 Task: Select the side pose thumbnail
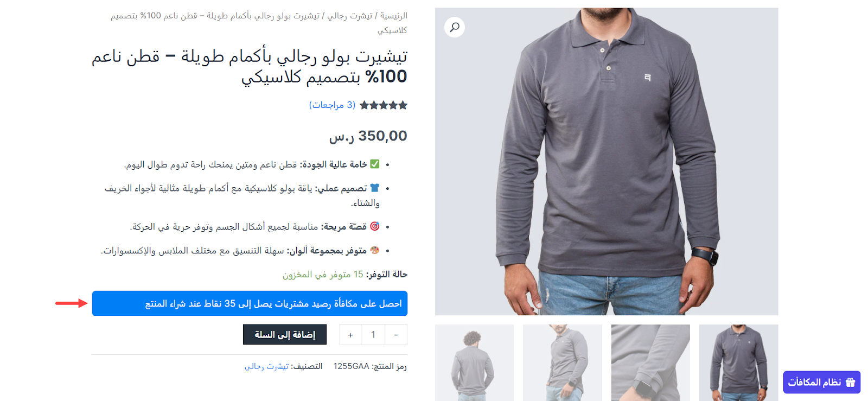(x=563, y=362)
